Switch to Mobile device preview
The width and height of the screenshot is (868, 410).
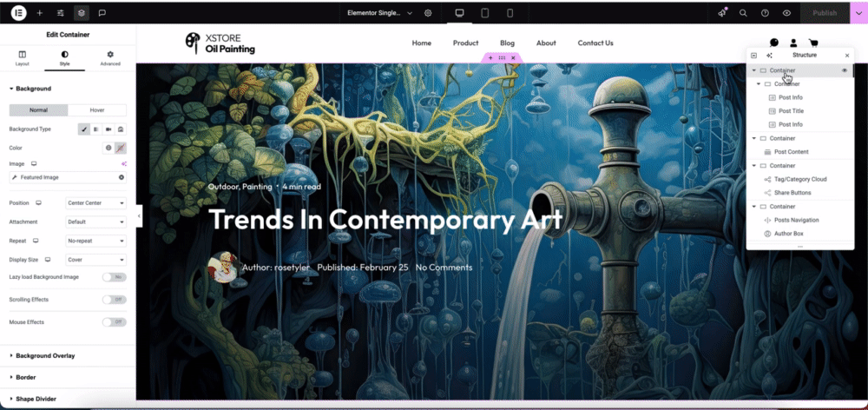pyautogui.click(x=510, y=13)
